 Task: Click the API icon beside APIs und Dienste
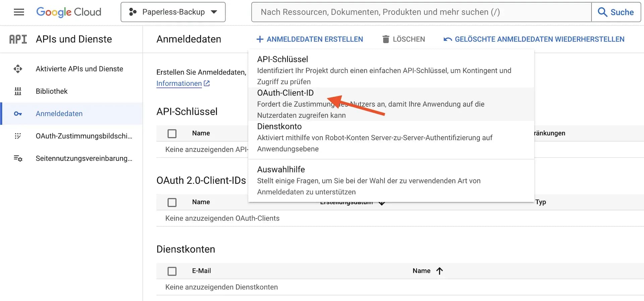coord(18,39)
